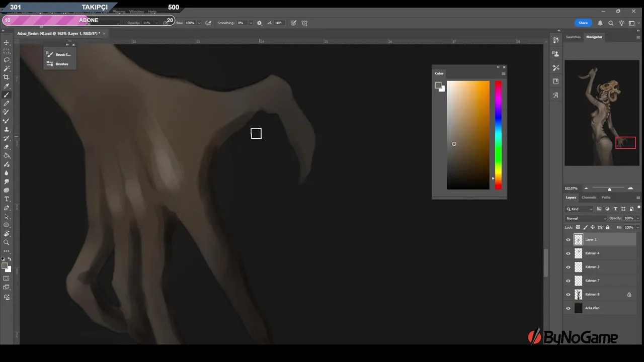Select the Adsız_Resim (4).psd document tab
The image size is (644, 362).
57,33
